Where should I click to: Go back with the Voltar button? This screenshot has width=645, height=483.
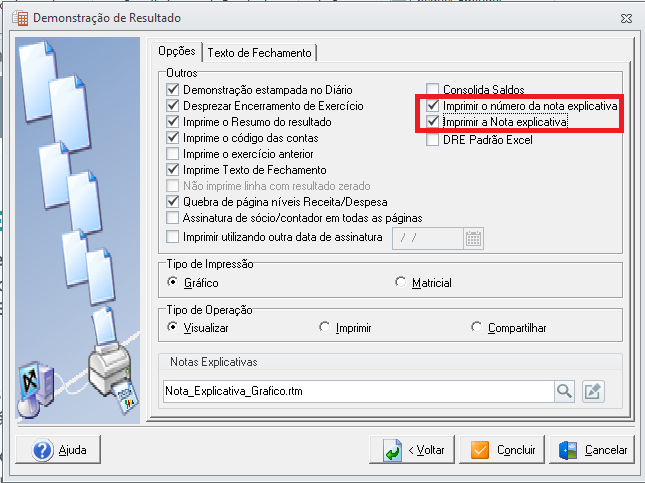tap(412, 450)
